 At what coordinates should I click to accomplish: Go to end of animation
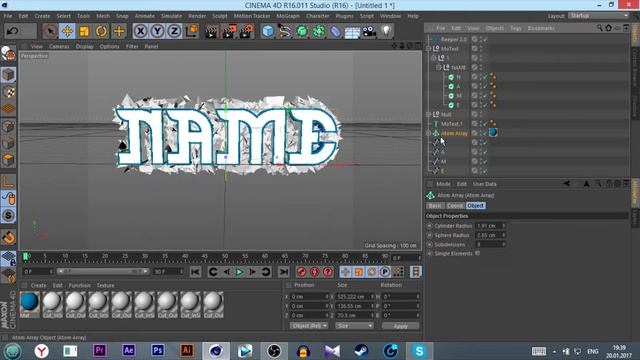click(x=284, y=271)
